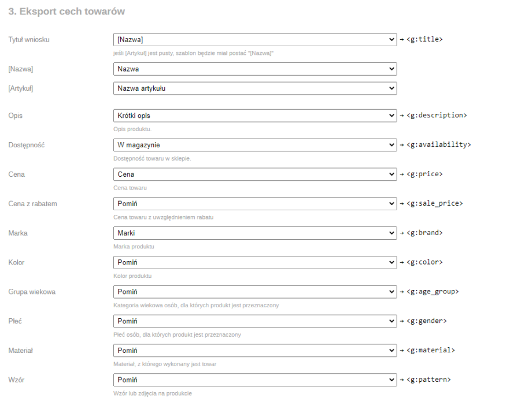Open the Materiał dropdown
Screen dimensions: 532x398
point(255,350)
